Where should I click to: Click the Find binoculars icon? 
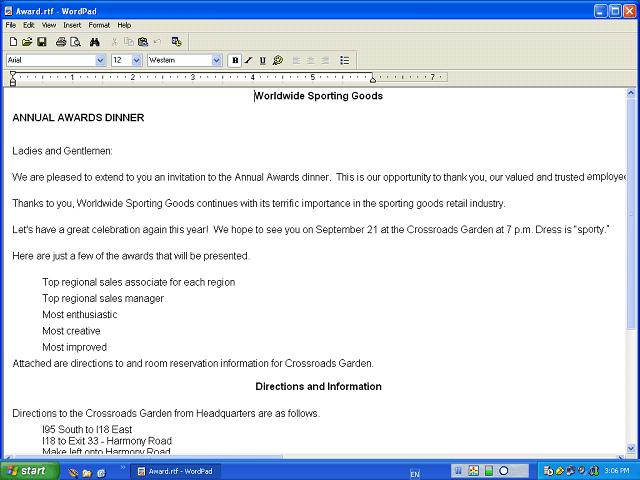[95, 42]
